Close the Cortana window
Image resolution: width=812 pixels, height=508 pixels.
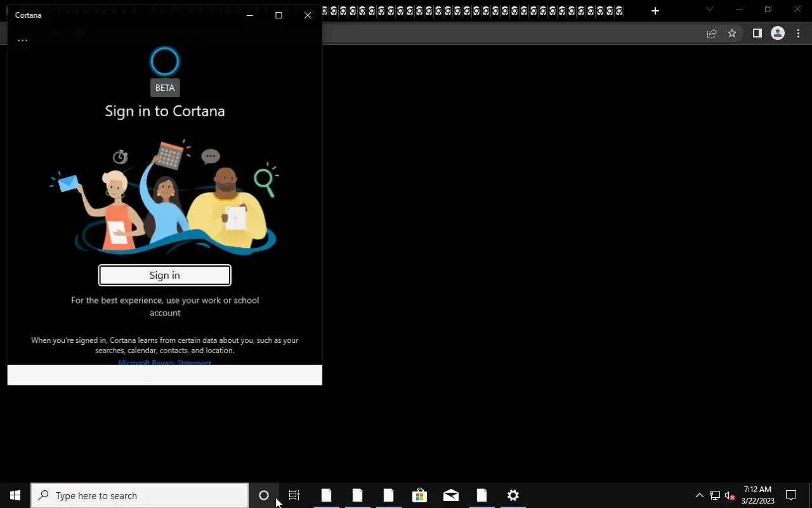(x=308, y=15)
